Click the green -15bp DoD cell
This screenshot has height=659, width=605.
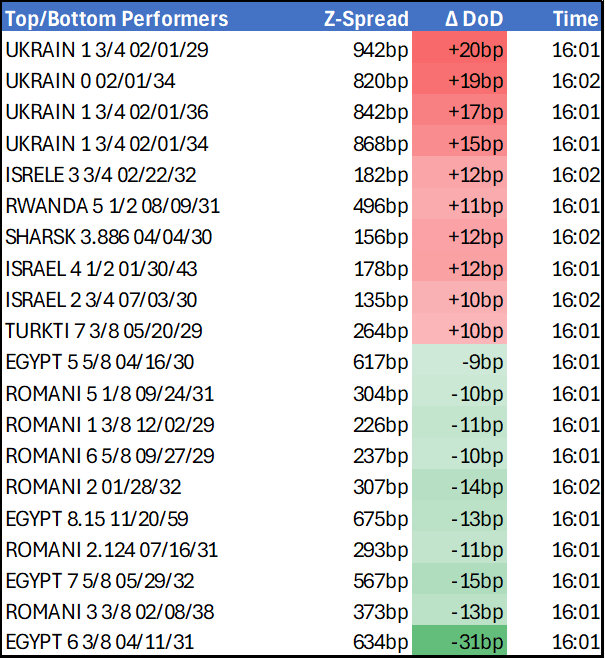475,580
